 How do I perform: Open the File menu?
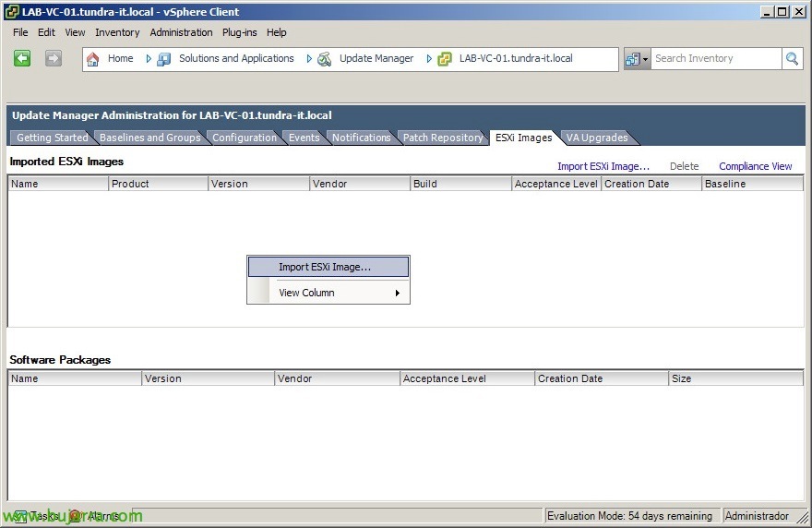(x=20, y=32)
